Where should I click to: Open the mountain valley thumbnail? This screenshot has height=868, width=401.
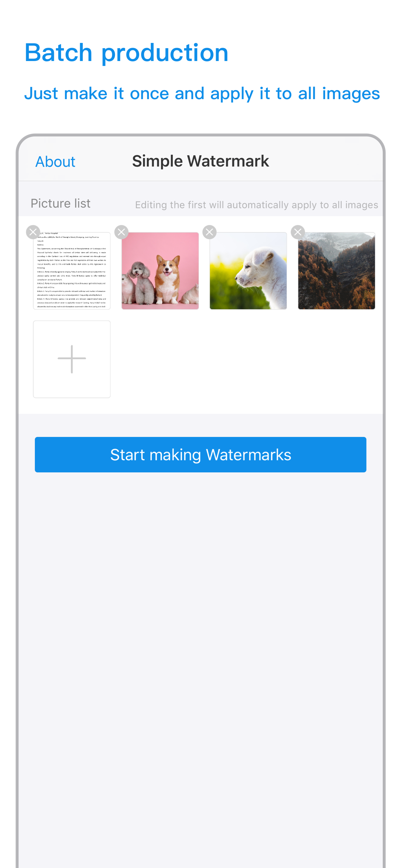click(x=337, y=271)
